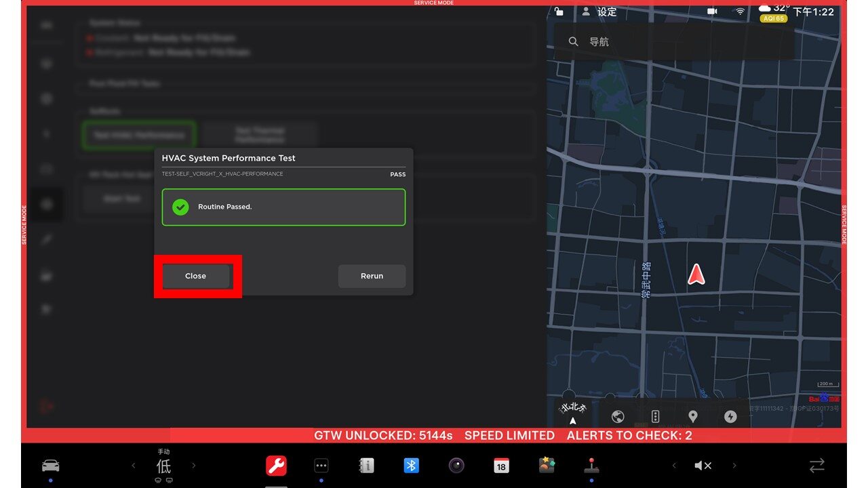Toggle the door lock icon in the status bar
The width and height of the screenshot is (868, 488).
559,12
